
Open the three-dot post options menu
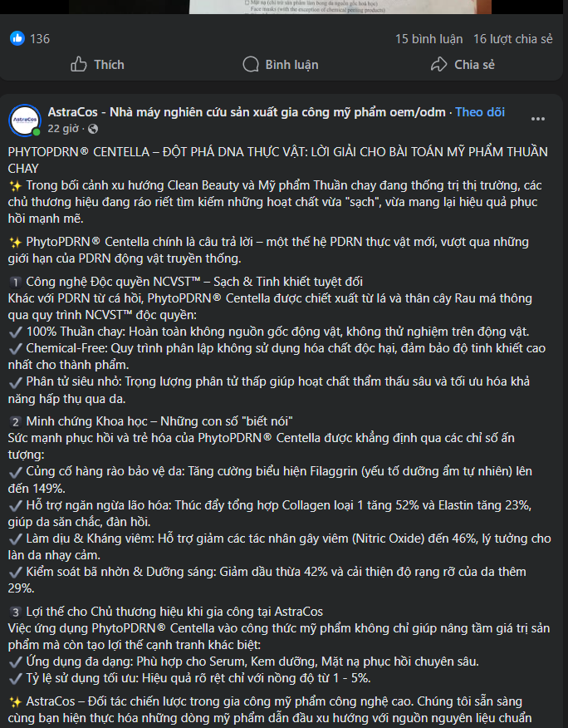pyautogui.click(x=538, y=119)
